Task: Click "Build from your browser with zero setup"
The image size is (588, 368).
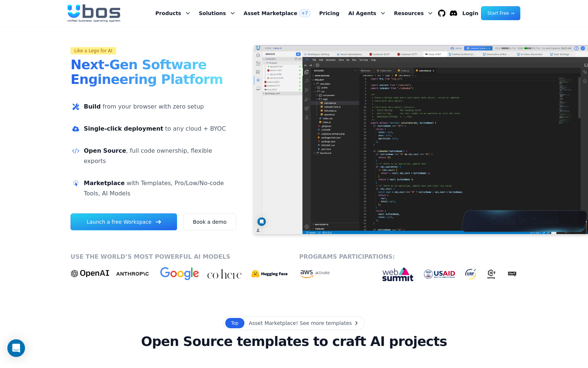Action: (x=144, y=107)
